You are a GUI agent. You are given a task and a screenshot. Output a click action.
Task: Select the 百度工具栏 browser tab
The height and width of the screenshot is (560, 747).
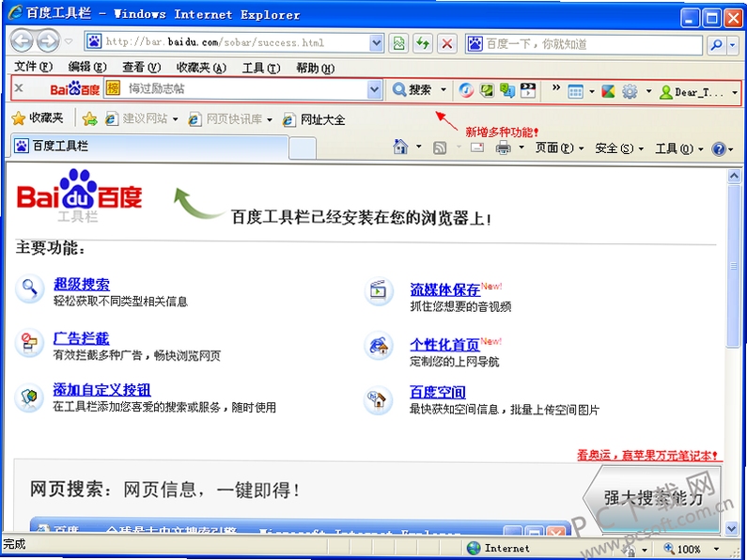(x=149, y=147)
